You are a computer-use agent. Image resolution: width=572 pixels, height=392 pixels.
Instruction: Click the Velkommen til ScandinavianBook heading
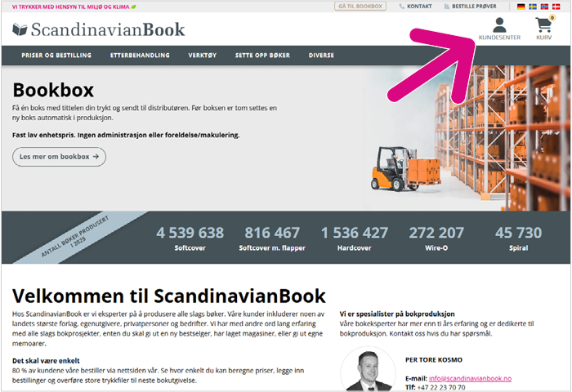coord(169,296)
